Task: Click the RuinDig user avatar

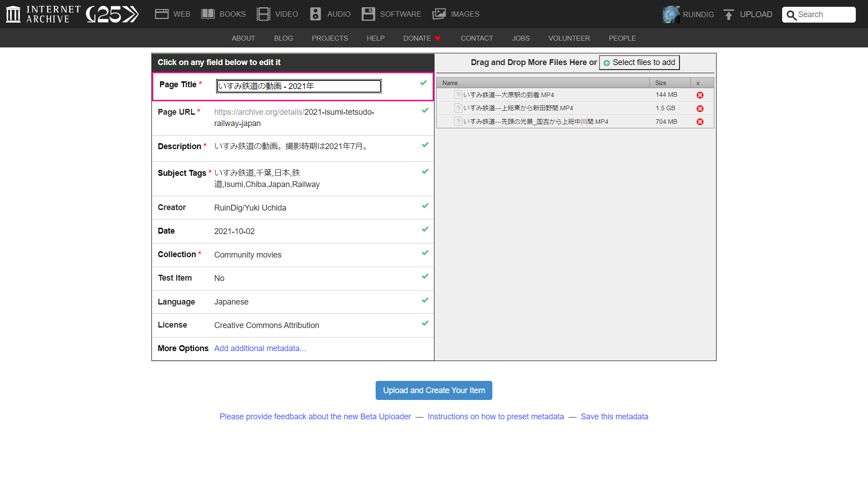Action: 671,14
